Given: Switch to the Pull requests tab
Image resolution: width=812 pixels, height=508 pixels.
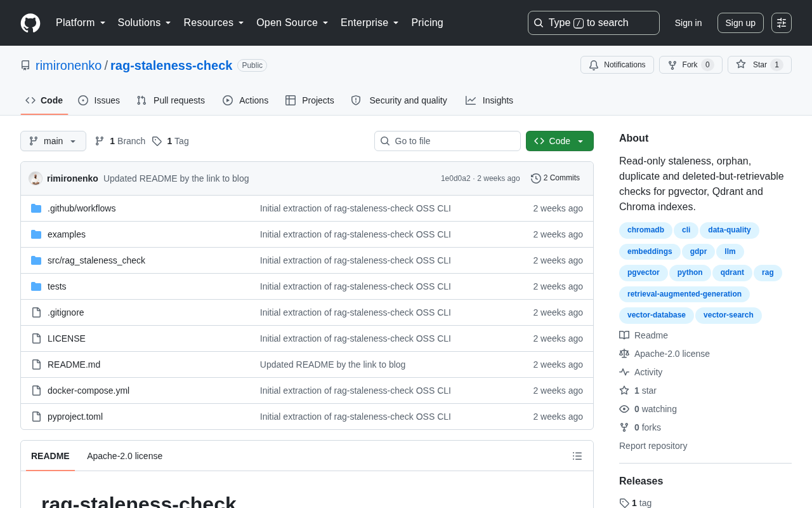Looking at the screenshot, I should 171,100.
